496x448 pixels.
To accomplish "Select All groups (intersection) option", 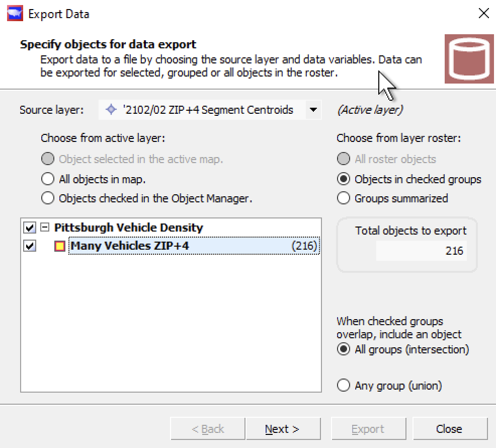I will pos(343,349).
